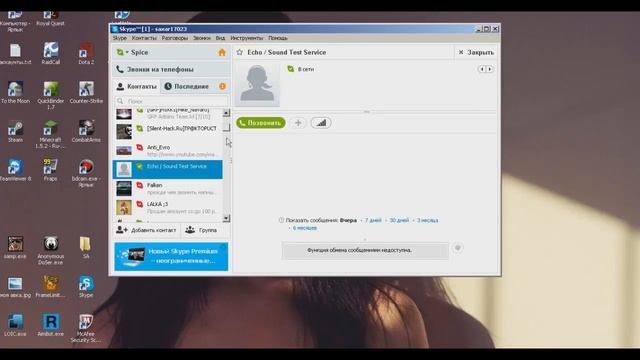The width and height of the screenshot is (640, 360).
Task: Select AimBot.exe desktop icon
Action: (51, 325)
